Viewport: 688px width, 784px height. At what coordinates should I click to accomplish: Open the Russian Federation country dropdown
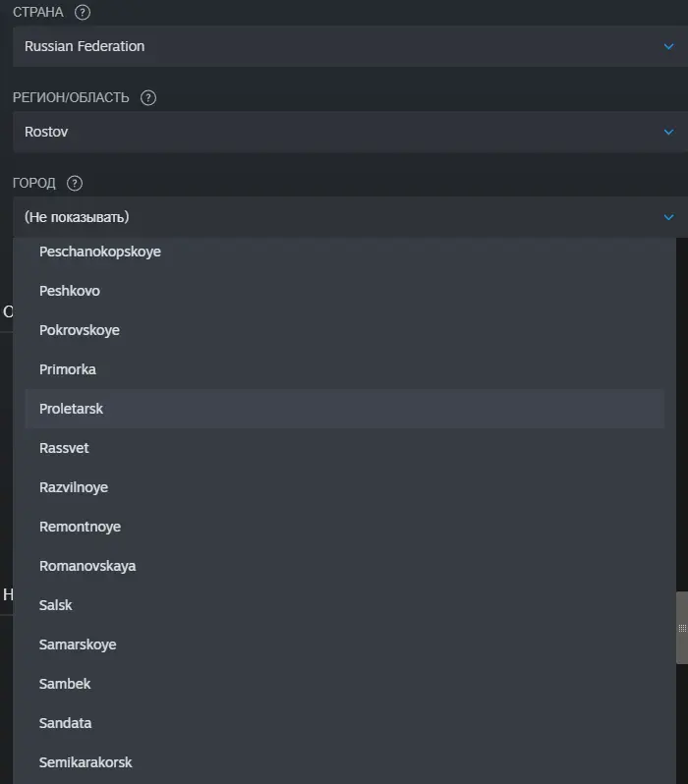coord(350,46)
